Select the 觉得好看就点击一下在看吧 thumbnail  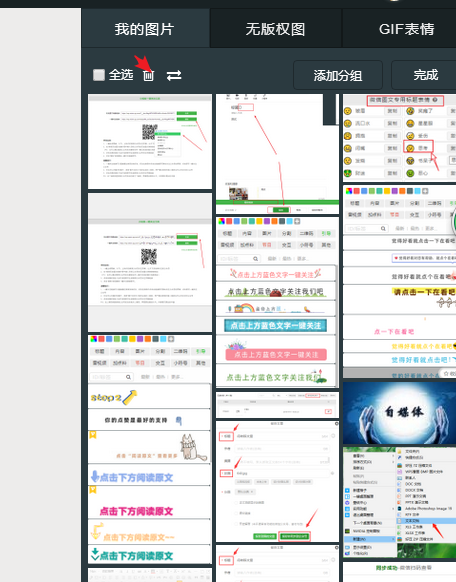(x=400, y=281)
